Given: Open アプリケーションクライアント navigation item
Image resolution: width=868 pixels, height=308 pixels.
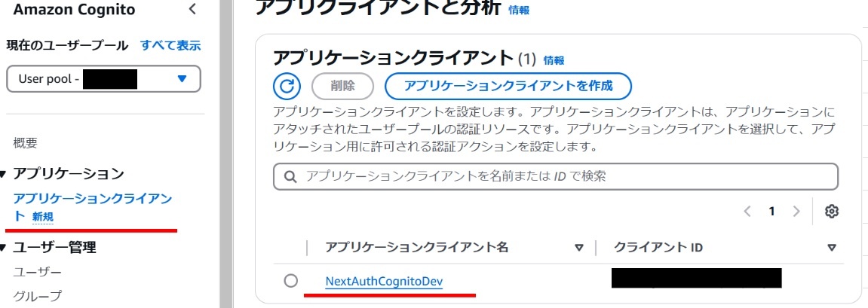Looking at the screenshot, I should (93, 207).
